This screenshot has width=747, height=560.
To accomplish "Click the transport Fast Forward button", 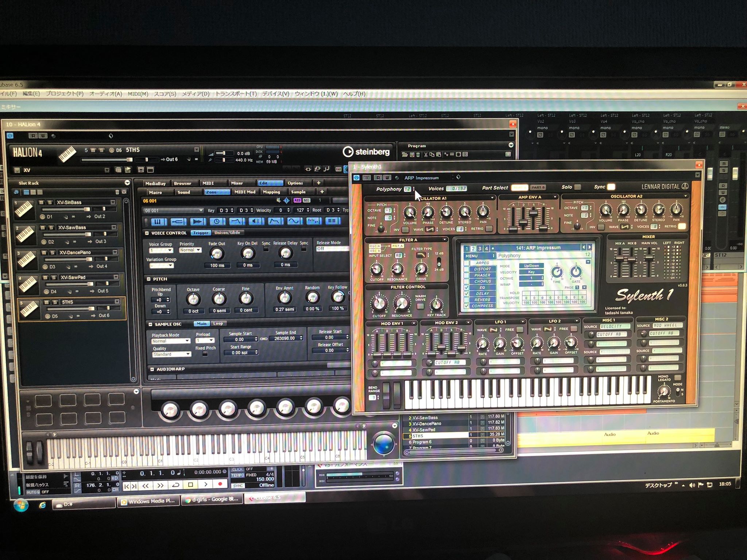I will pos(160,485).
